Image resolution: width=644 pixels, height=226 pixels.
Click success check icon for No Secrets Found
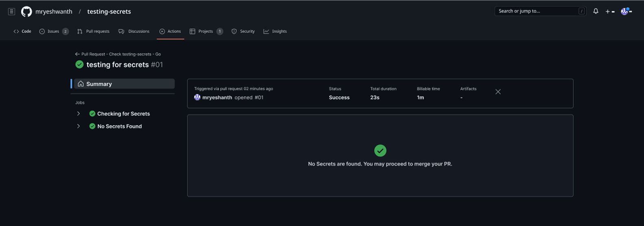(92, 126)
